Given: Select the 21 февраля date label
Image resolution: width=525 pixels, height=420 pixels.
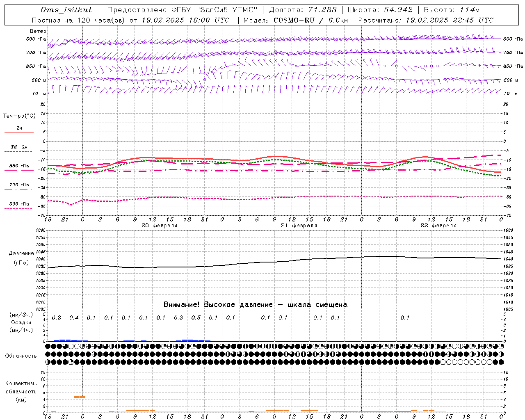Looking at the screenshot, I should [299, 226].
